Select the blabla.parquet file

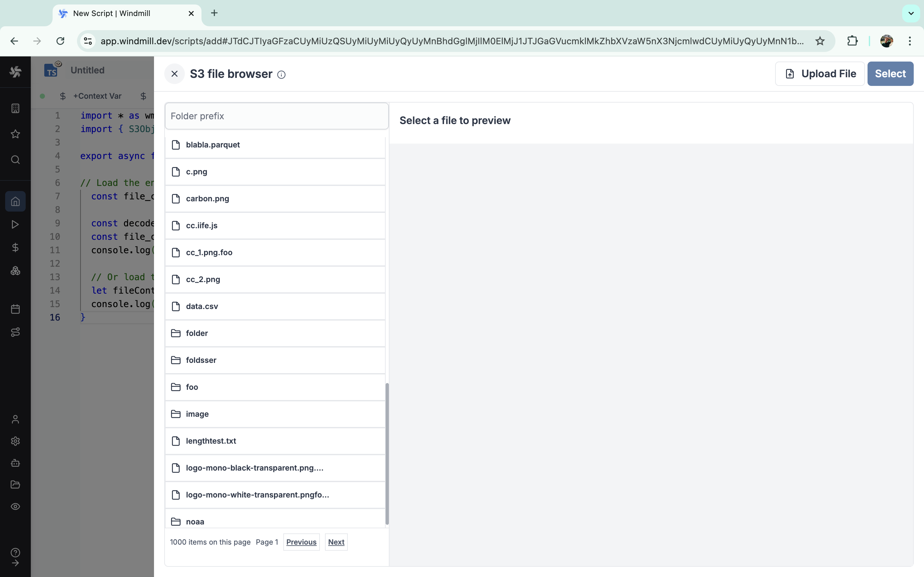point(213,145)
